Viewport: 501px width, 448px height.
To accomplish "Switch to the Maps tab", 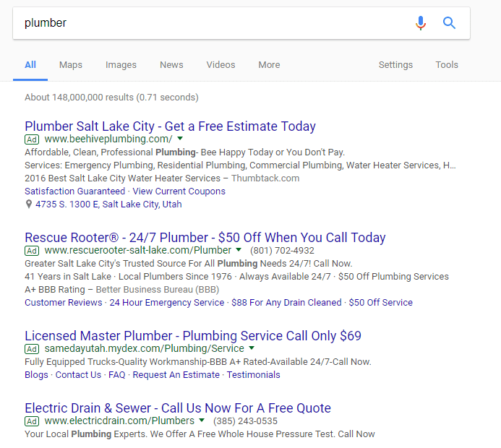I will [x=71, y=65].
